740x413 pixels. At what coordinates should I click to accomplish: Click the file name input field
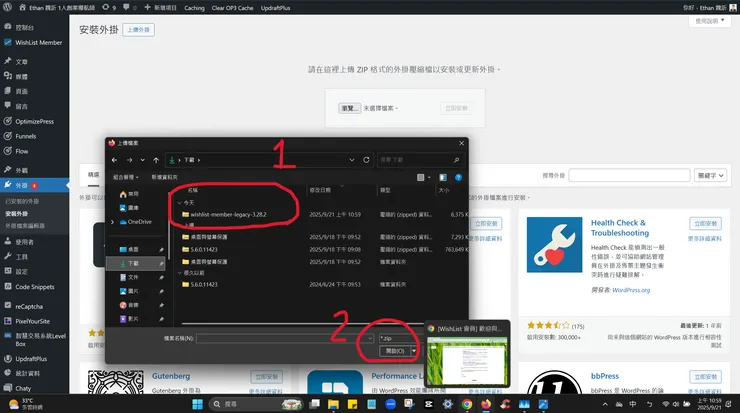(x=282, y=338)
